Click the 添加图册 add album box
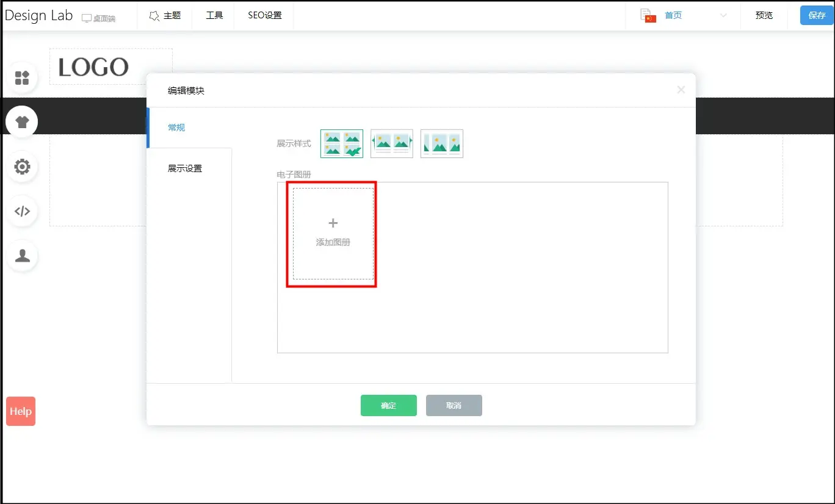The height and width of the screenshot is (504, 835). click(x=333, y=234)
